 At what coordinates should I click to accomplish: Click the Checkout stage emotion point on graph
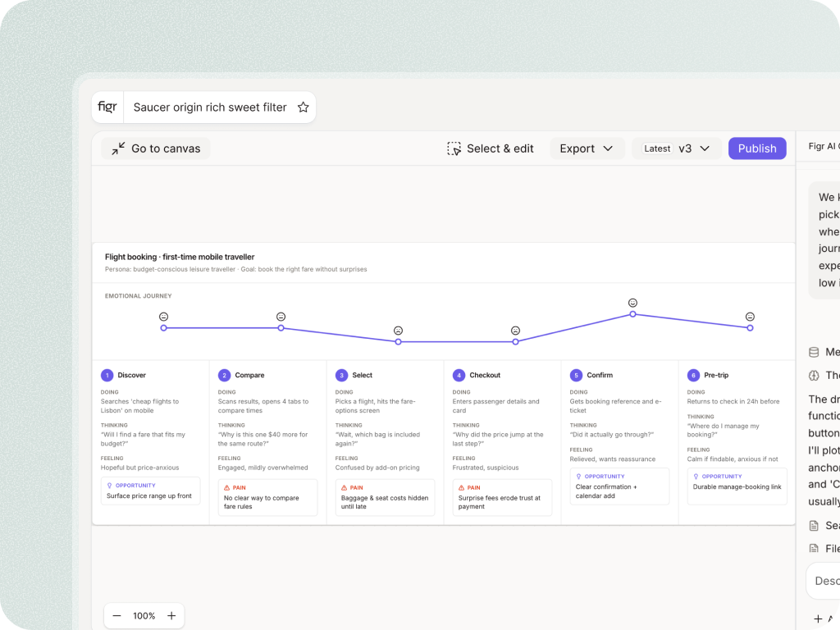click(x=515, y=342)
